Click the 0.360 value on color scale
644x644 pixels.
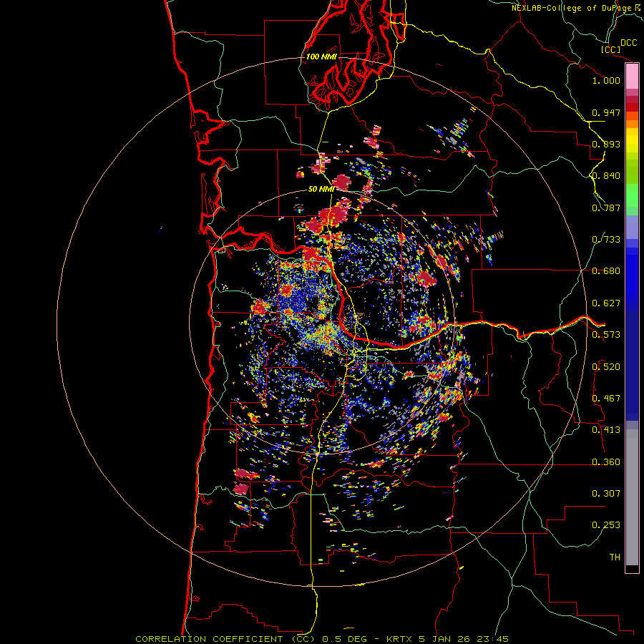point(606,462)
